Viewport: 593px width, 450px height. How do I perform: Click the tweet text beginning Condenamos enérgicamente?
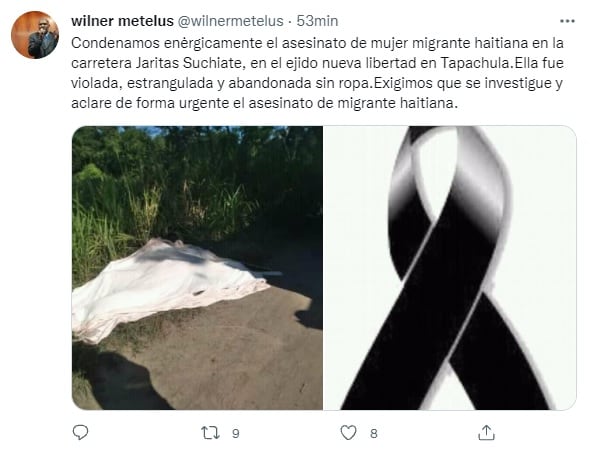317,73
